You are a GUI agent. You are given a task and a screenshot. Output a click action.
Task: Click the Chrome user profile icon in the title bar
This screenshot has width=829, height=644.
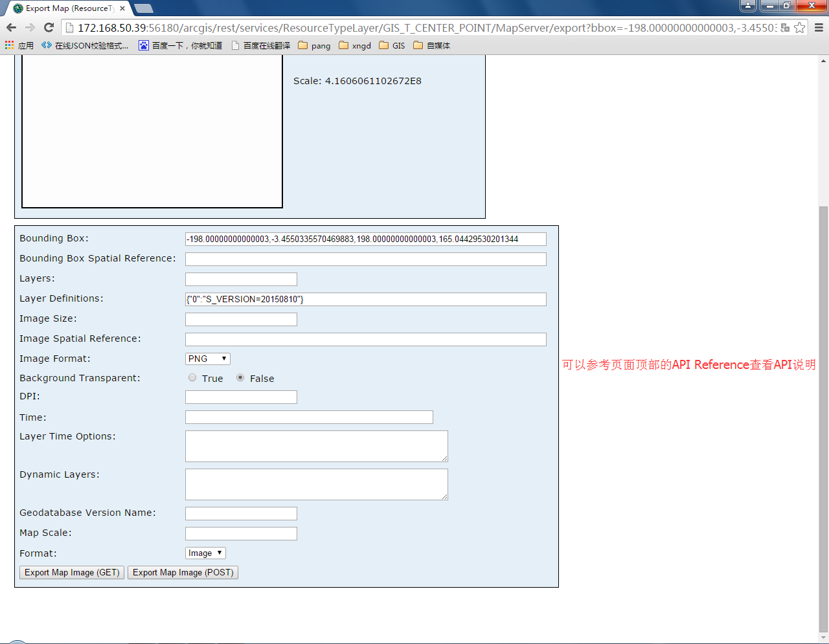coord(748,5)
